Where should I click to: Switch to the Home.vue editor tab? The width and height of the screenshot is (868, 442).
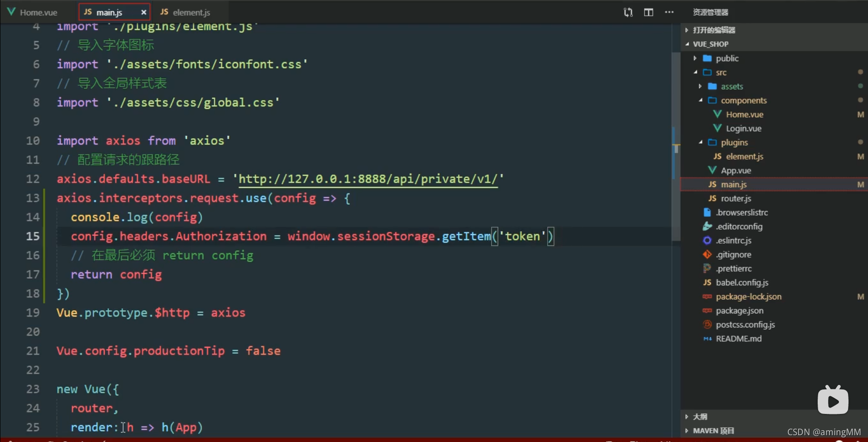click(x=33, y=12)
